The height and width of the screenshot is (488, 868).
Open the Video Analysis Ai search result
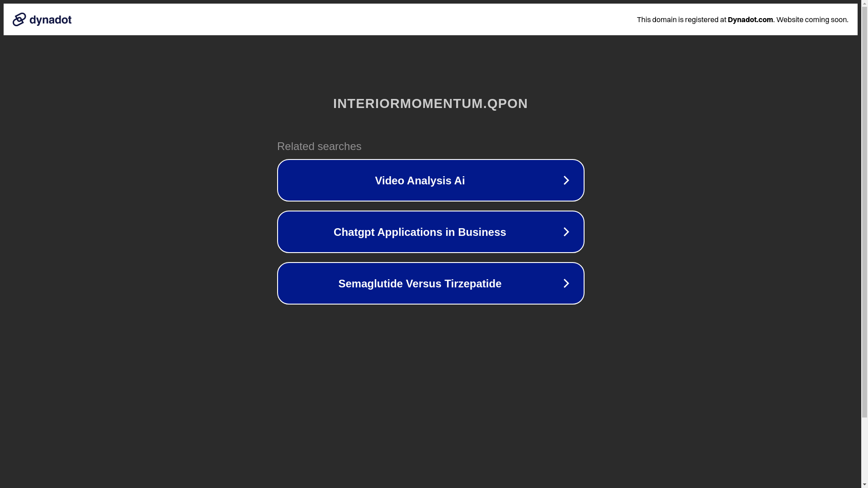(x=430, y=180)
